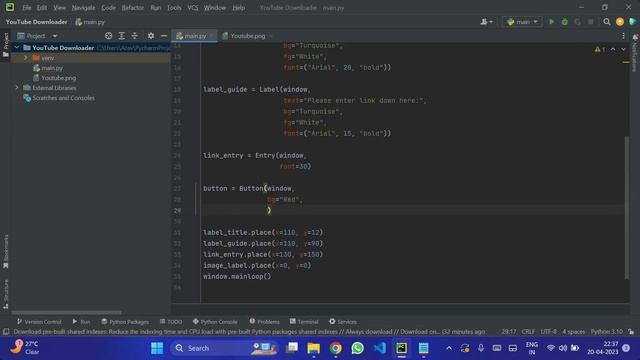The height and width of the screenshot is (360, 640).
Task: Jump to next highlighted warning
Action: (623, 49)
